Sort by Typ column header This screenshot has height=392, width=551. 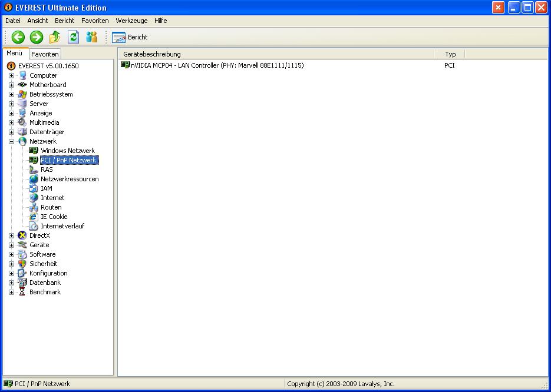coord(450,54)
